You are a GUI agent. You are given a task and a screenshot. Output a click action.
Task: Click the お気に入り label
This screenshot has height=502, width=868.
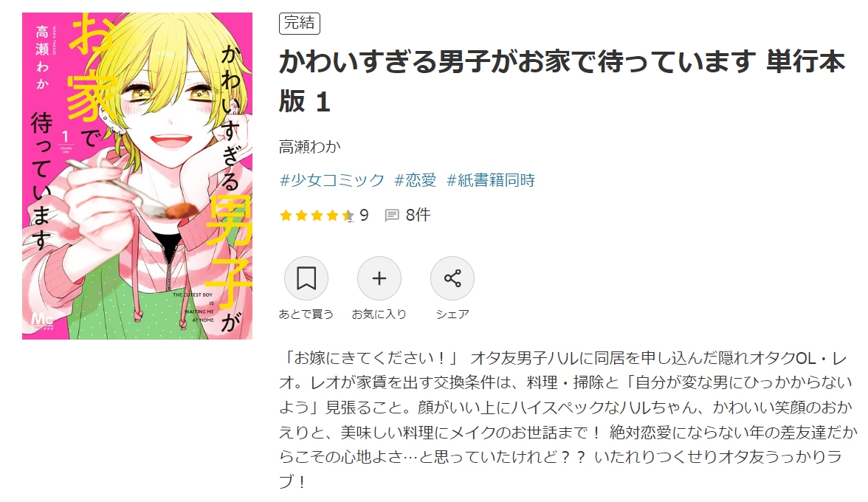point(379,314)
